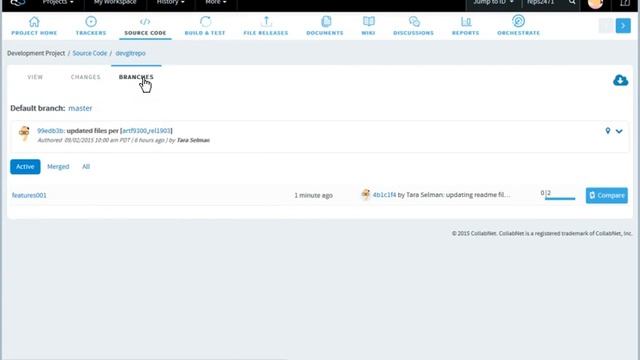Click the previous arrow in the navigation bar
640x360 pixels.
click(606, 26)
